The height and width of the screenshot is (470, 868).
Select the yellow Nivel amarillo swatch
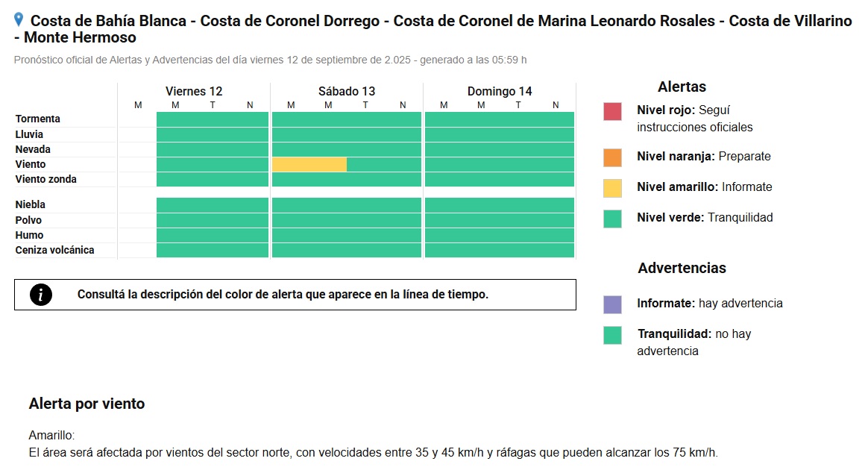click(x=612, y=188)
